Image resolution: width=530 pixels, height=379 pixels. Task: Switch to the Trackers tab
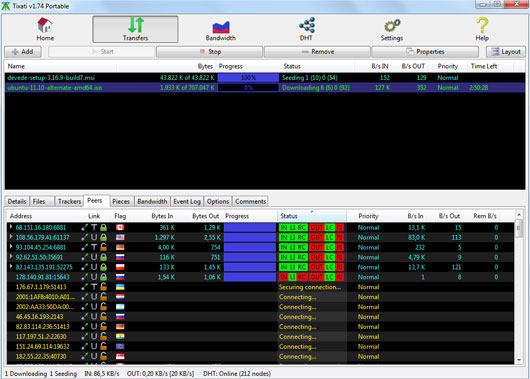[x=69, y=202]
